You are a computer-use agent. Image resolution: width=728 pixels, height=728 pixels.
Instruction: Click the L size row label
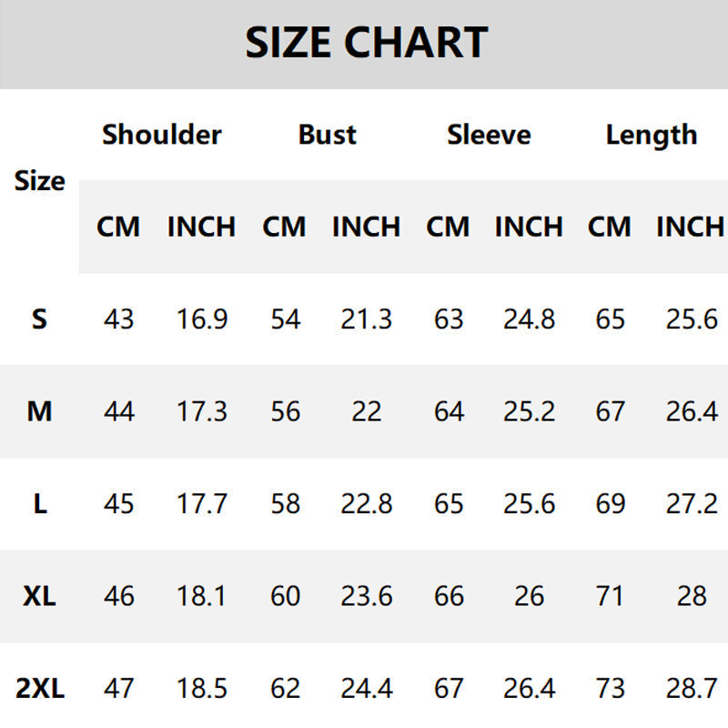pos(39,503)
